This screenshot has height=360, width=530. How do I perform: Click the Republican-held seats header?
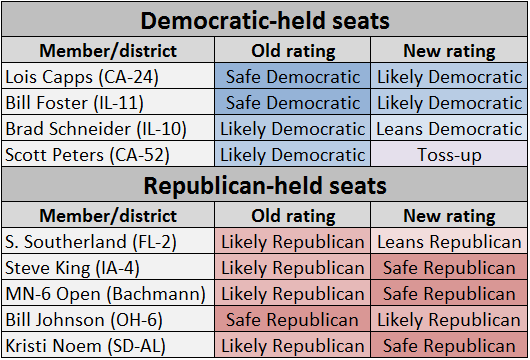point(265,185)
